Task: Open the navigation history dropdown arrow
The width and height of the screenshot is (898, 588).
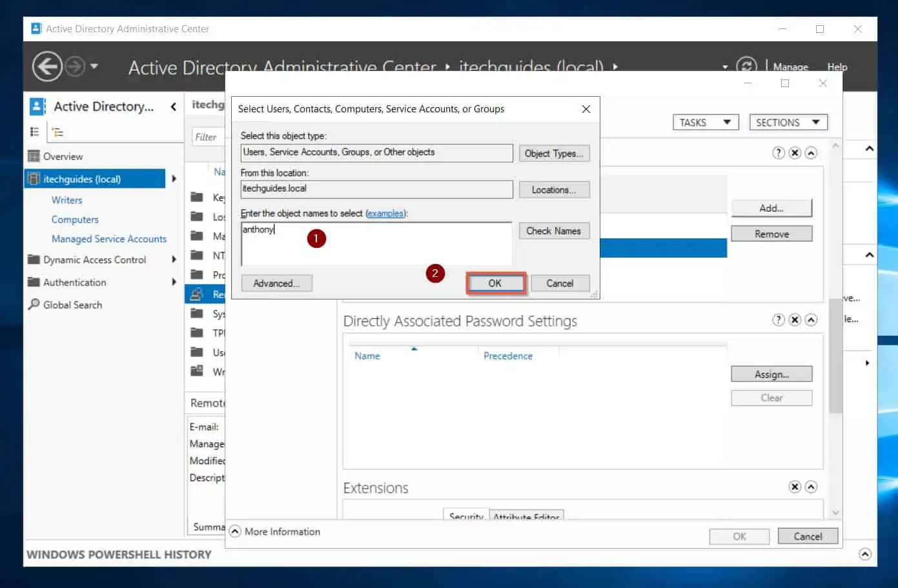Action: (x=94, y=66)
